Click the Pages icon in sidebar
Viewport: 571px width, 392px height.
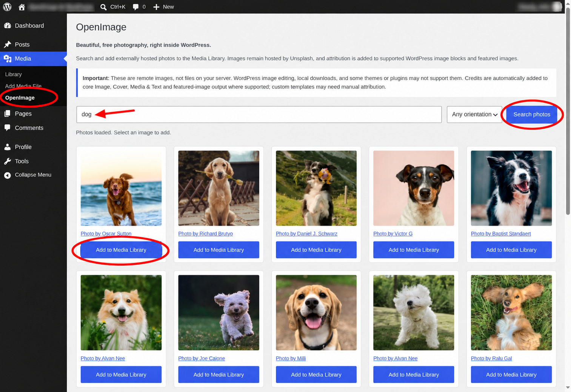point(8,114)
